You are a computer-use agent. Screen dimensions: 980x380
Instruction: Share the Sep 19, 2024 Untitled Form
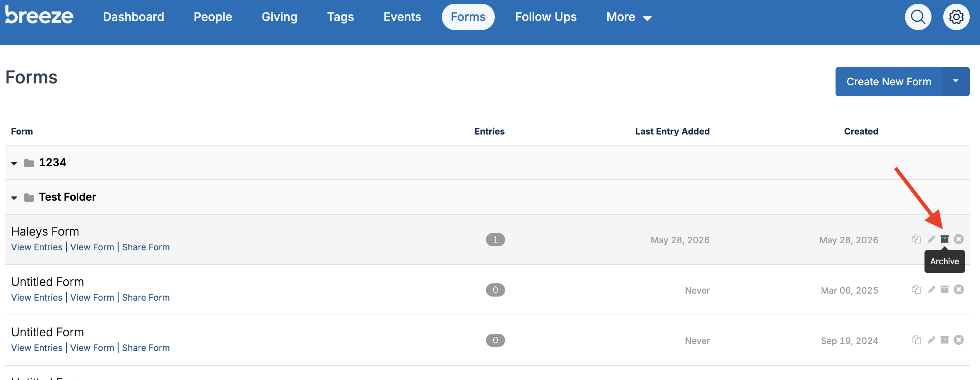point(146,348)
